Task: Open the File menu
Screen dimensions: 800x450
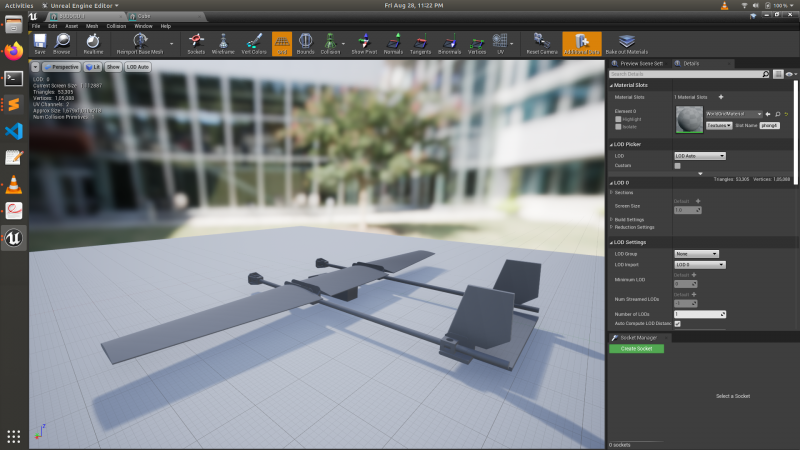Action: pos(36,26)
